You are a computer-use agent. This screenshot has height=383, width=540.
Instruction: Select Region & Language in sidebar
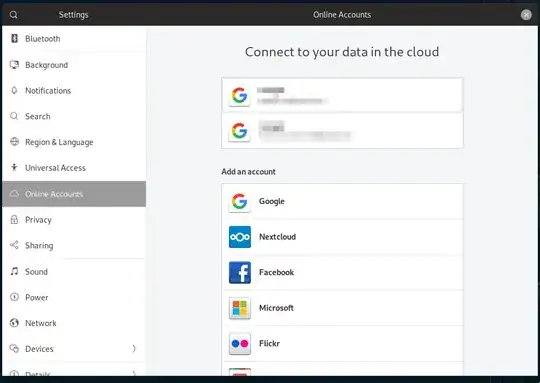tap(74, 142)
